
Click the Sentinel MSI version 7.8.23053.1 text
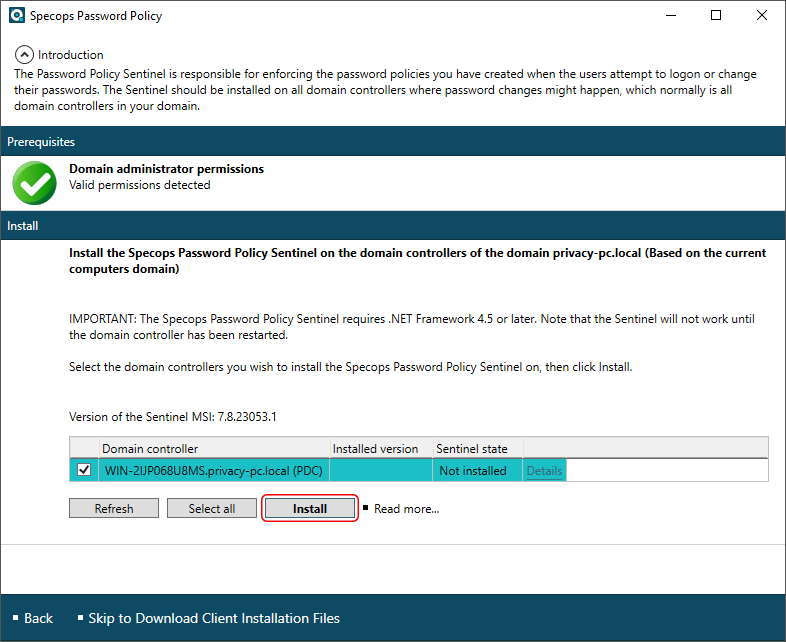click(172, 416)
